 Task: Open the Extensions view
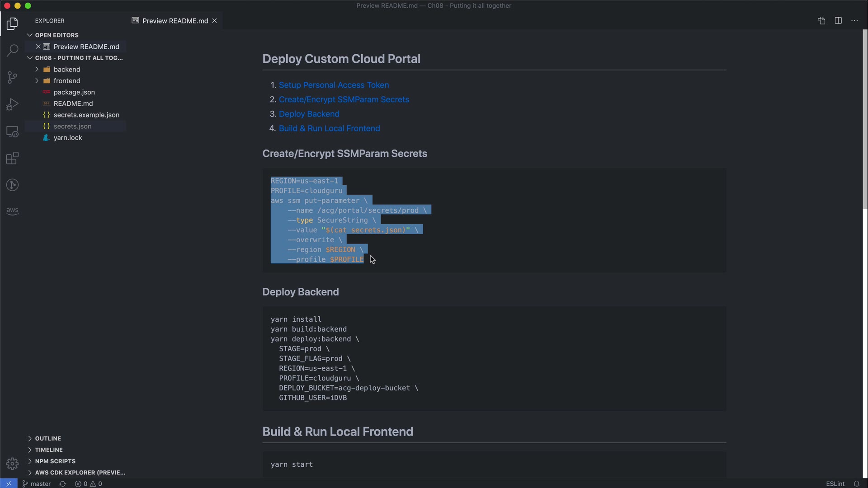coord(12,159)
